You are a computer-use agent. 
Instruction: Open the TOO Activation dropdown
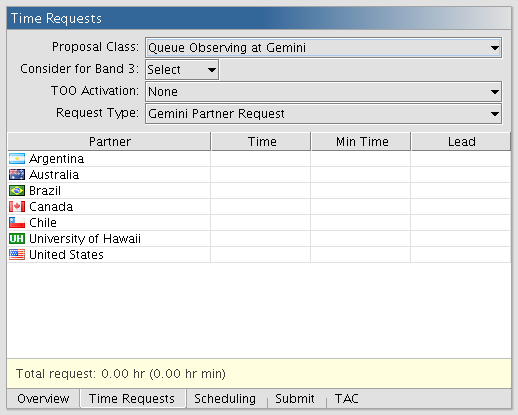tap(323, 92)
